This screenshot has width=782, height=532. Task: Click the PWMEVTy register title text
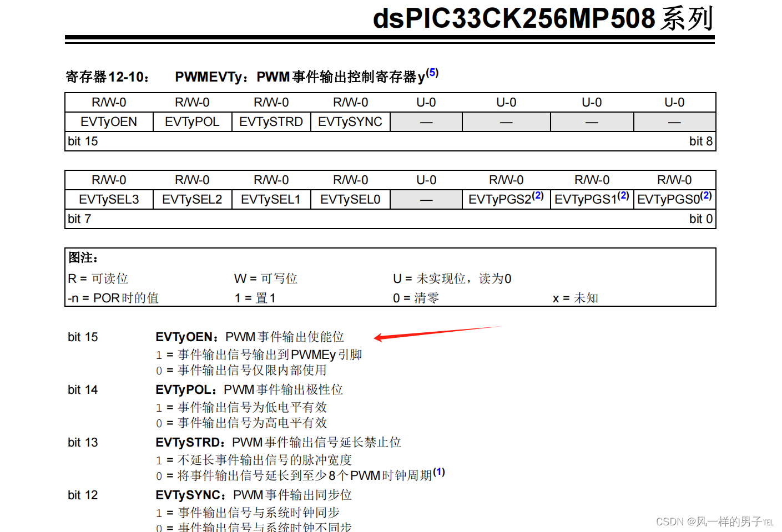click(300, 77)
